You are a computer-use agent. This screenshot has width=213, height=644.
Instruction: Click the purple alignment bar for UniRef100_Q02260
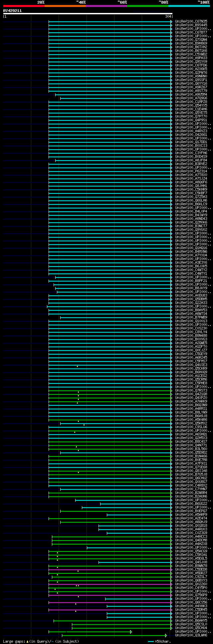[110, 584]
